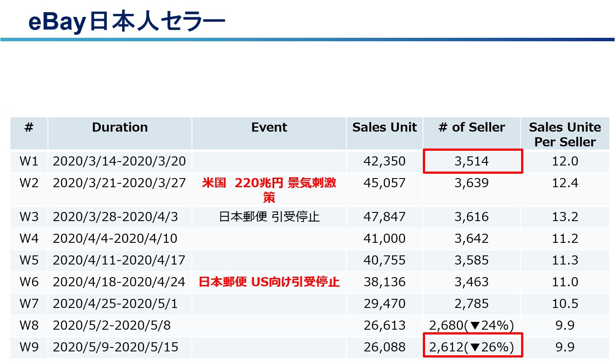Click the red text 米国 220兆円 景気刺激策
Image resolution: width=615 pixels, height=364 pixels.
pyautogui.click(x=269, y=190)
